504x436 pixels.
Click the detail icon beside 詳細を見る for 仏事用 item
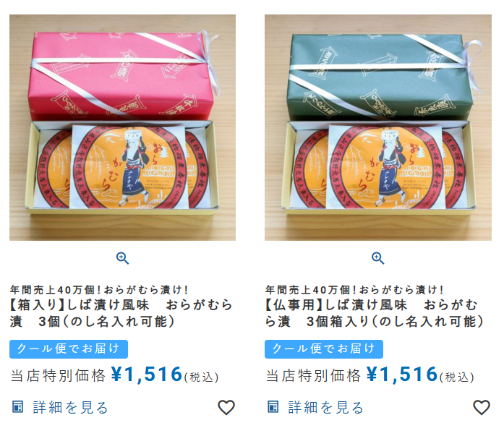(x=273, y=406)
